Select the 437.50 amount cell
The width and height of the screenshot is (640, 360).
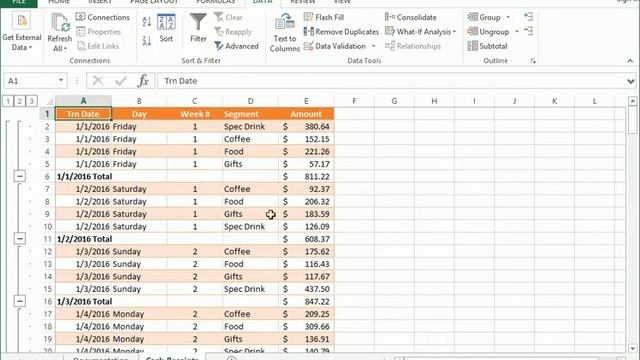tap(306, 289)
